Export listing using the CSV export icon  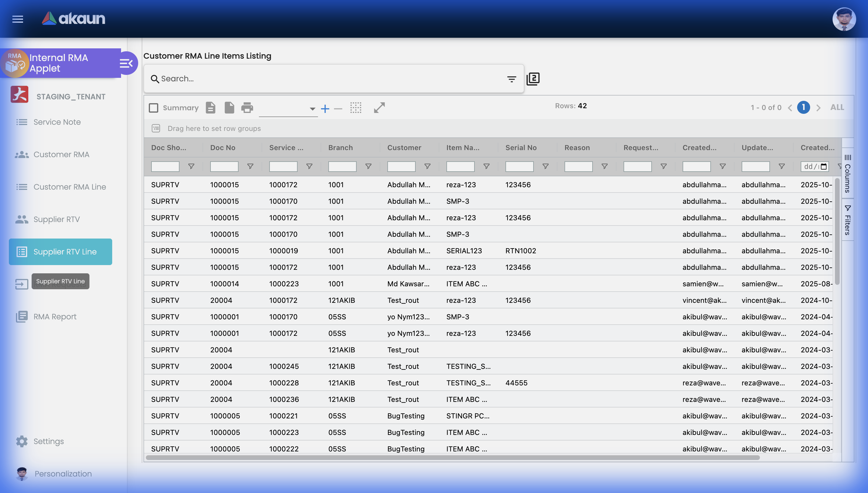click(x=211, y=108)
